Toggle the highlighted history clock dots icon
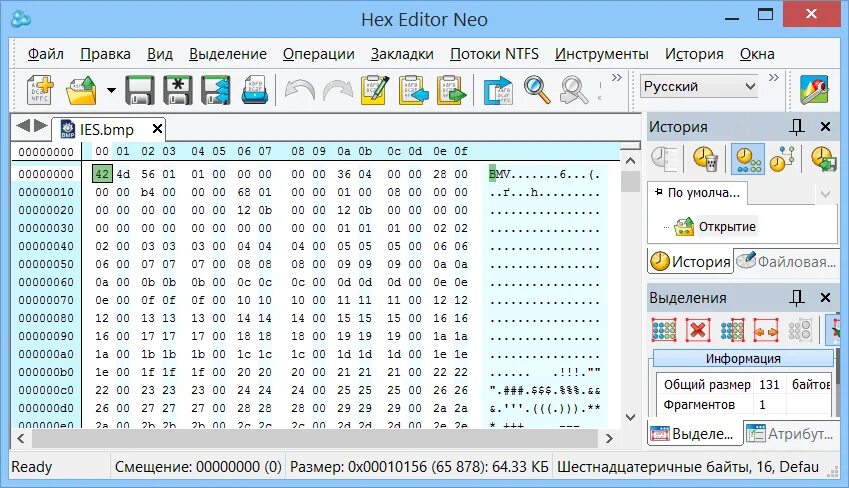Viewport: 849px width, 488px height. pos(748,159)
